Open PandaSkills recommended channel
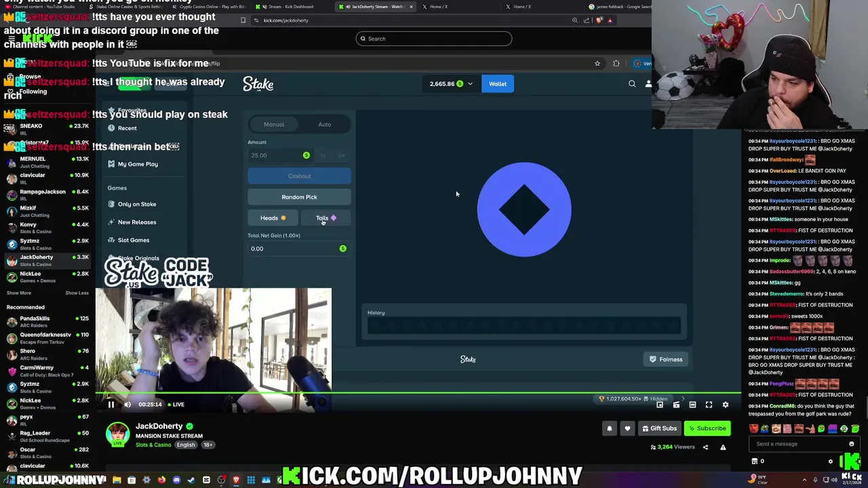 pyautogui.click(x=47, y=322)
